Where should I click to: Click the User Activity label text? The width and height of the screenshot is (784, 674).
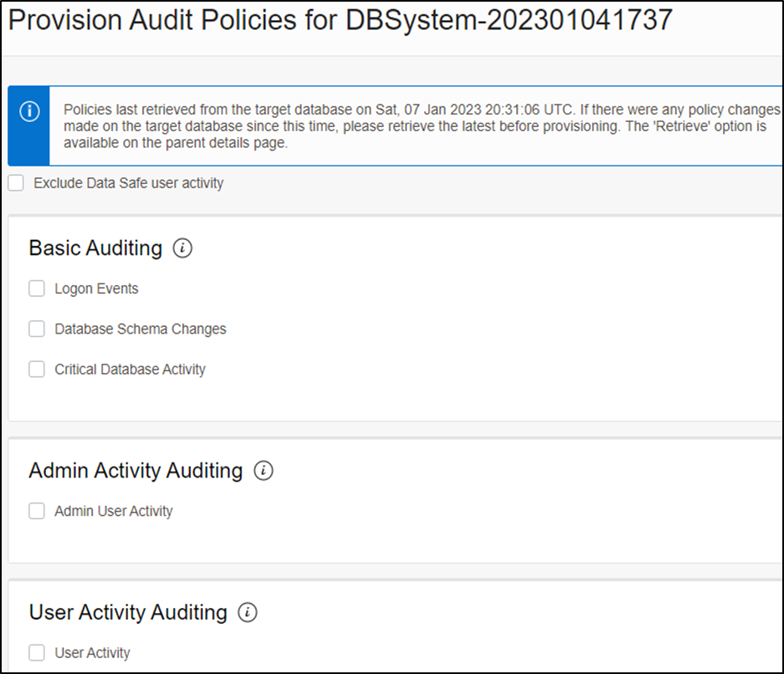(x=93, y=653)
